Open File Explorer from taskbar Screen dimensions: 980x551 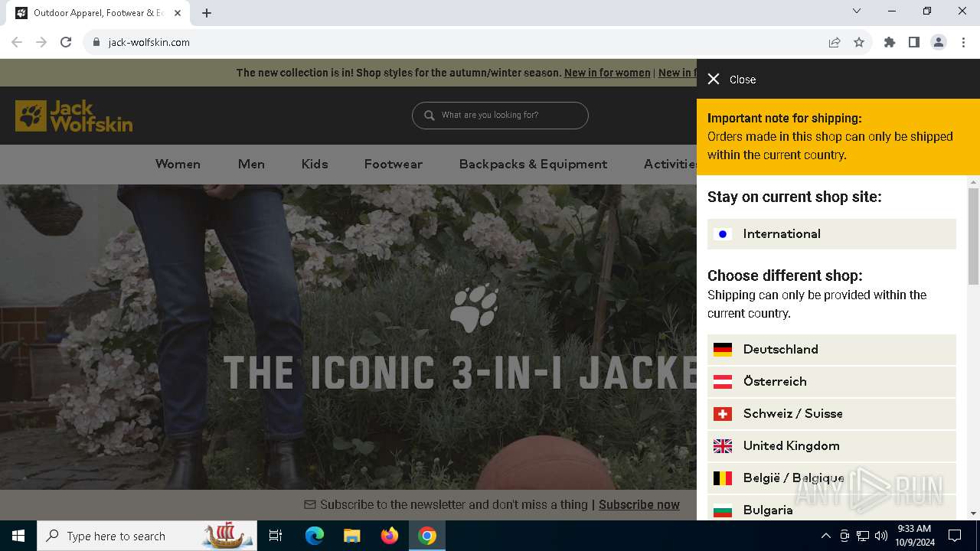(351, 536)
